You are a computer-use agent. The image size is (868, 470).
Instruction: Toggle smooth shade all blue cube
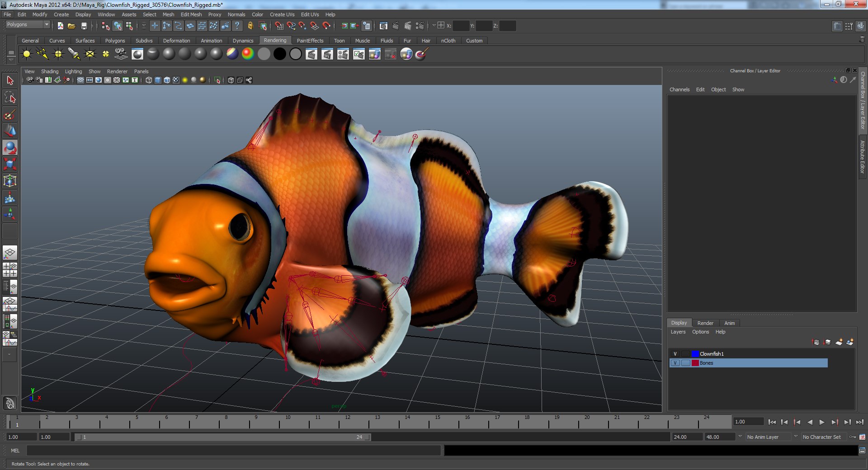pyautogui.click(x=158, y=80)
